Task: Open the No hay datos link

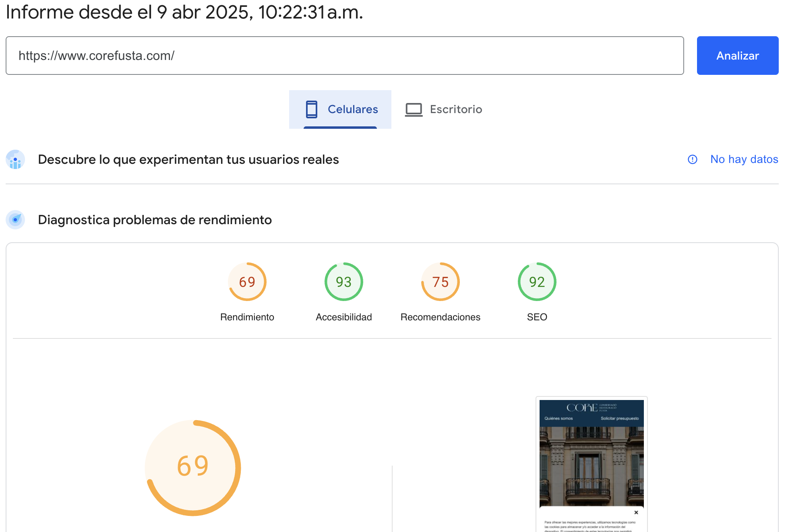Action: coord(744,159)
